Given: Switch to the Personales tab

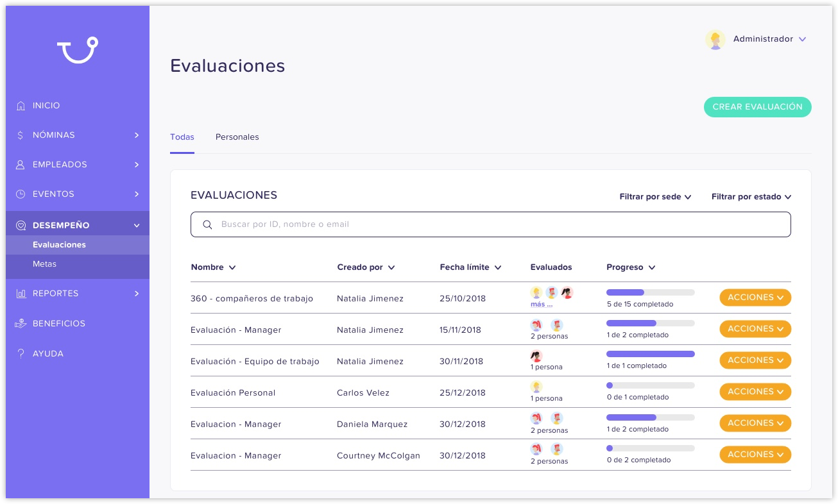Looking at the screenshot, I should click(x=237, y=137).
